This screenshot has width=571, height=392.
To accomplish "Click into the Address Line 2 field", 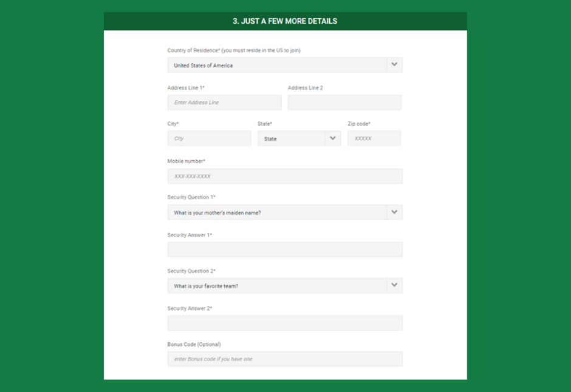I will coord(344,103).
